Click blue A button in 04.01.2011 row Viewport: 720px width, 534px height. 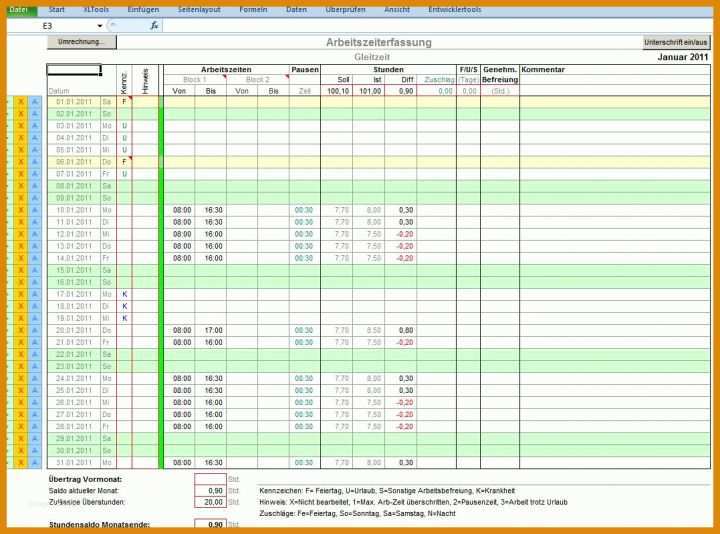tap(35, 138)
